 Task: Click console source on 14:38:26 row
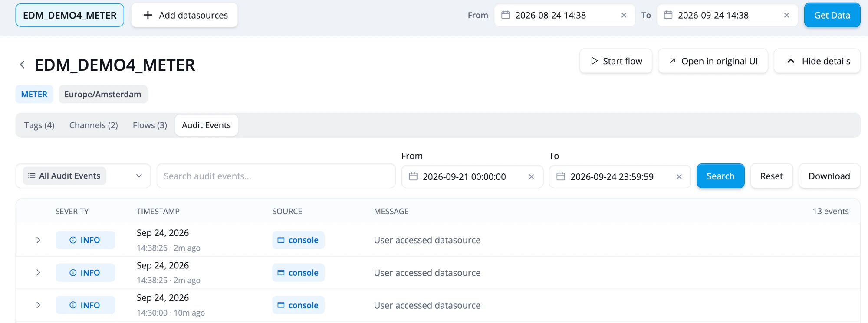pos(298,240)
